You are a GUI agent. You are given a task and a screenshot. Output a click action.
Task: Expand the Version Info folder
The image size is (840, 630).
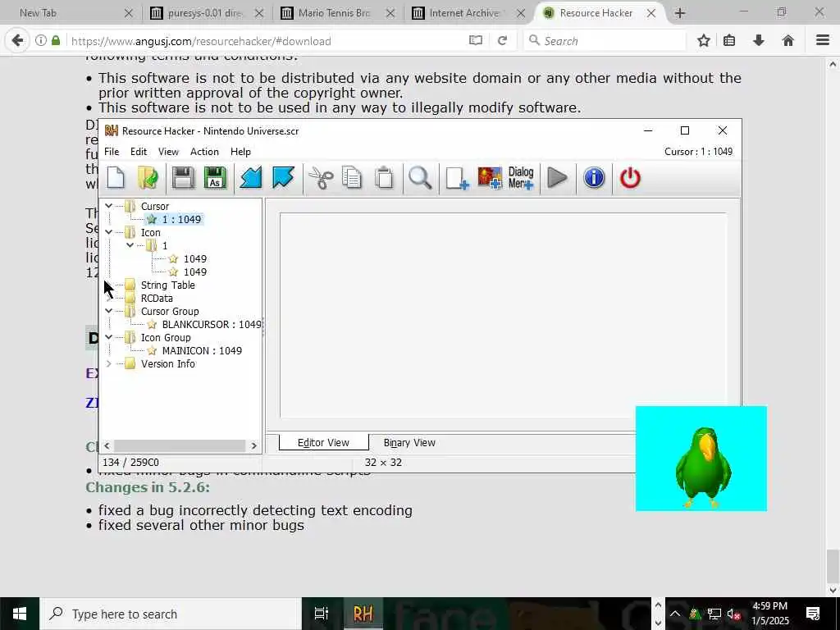coord(109,363)
